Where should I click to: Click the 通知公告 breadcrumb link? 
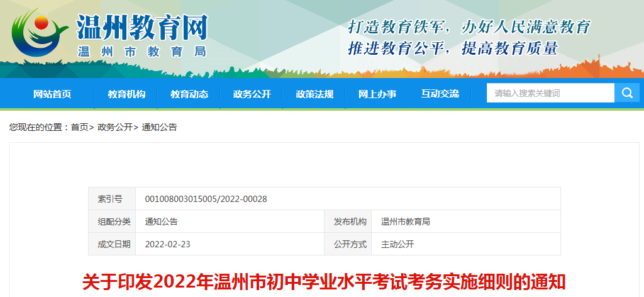coord(160,127)
